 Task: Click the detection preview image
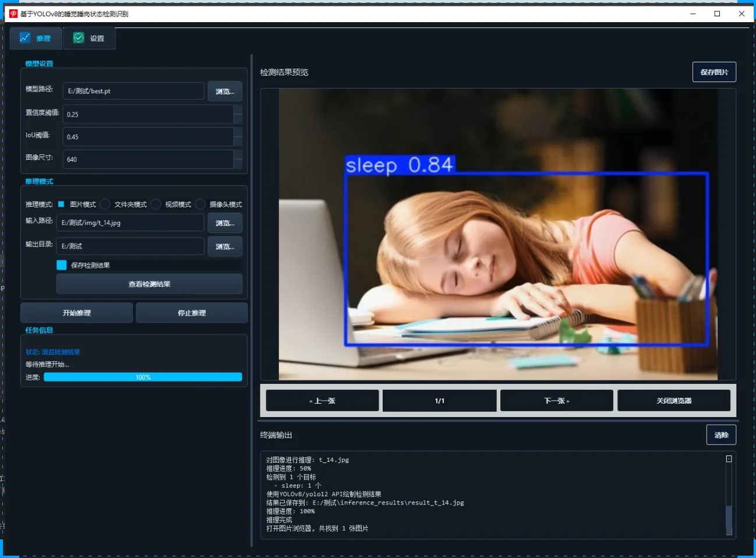coord(498,234)
